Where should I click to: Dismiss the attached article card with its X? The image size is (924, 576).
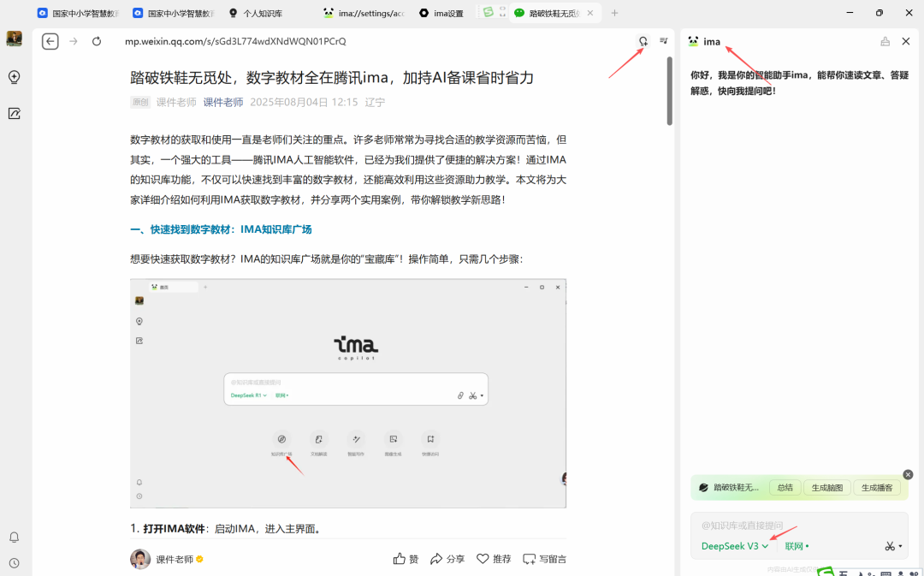pos(908,474)
